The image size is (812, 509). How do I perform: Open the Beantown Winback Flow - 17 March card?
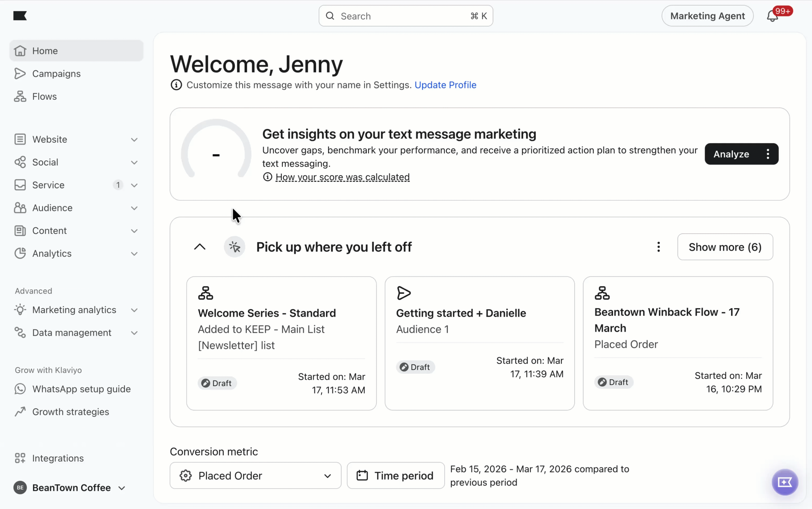678,343
